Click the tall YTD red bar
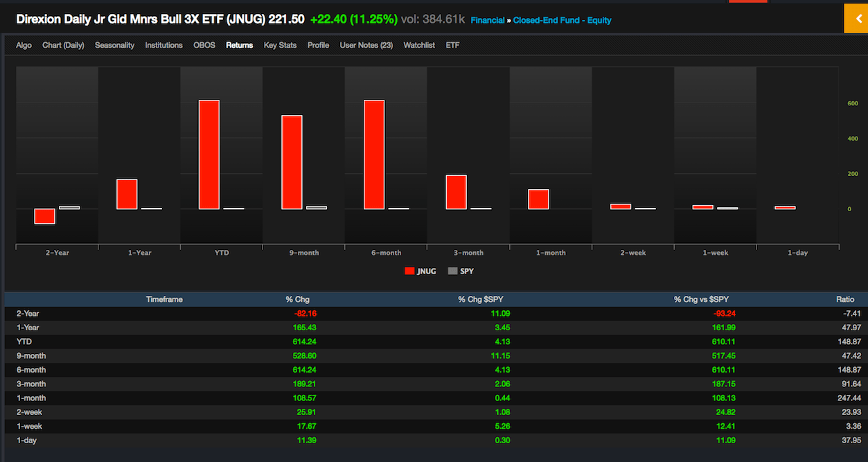Viewport: 868px width, 462px height. point(209,152)
